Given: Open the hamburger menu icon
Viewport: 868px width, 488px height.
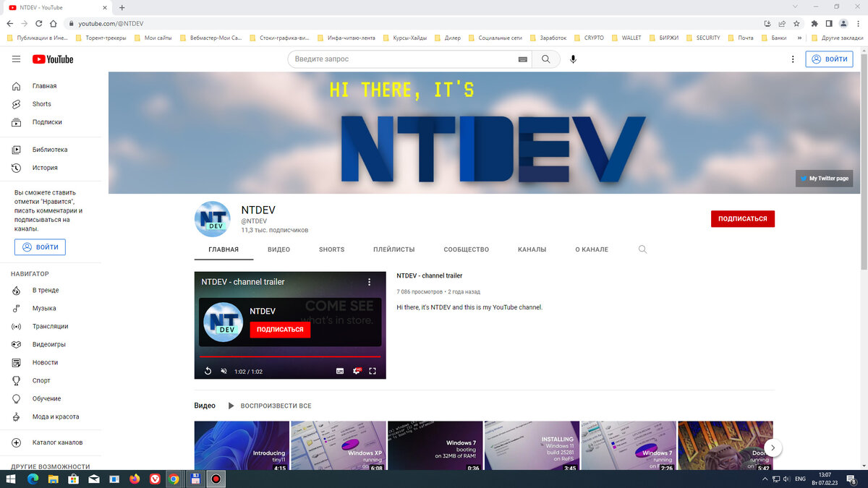Looking at the screenshot, I should (x=16, y=59).
